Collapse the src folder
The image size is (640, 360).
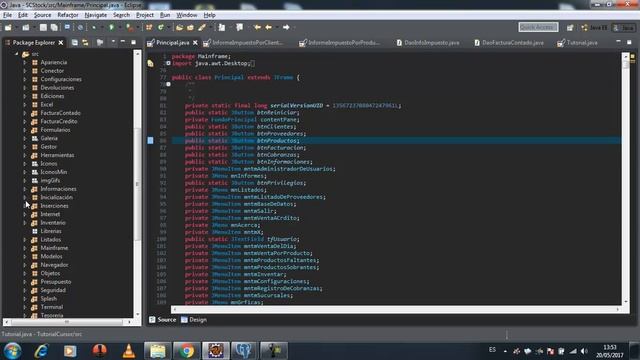[17, 54]
